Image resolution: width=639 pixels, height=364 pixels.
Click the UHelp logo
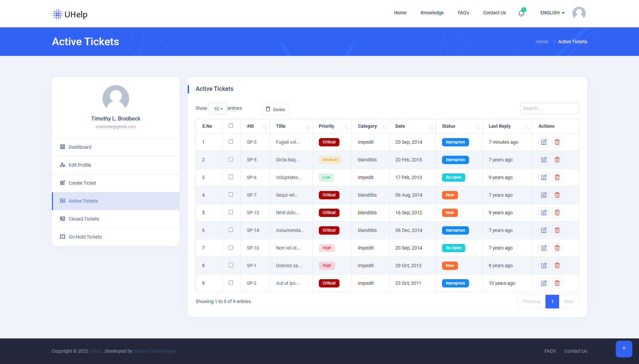pos(70,14)
